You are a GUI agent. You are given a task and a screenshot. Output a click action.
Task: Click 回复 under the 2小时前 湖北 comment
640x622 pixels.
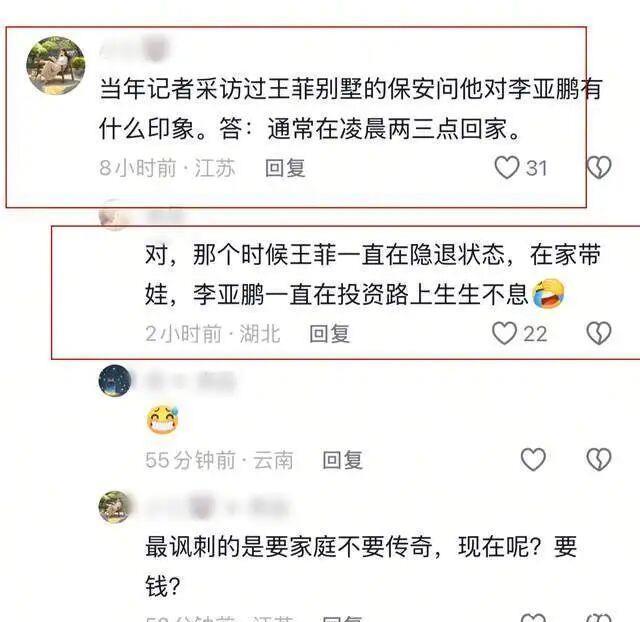329,333
